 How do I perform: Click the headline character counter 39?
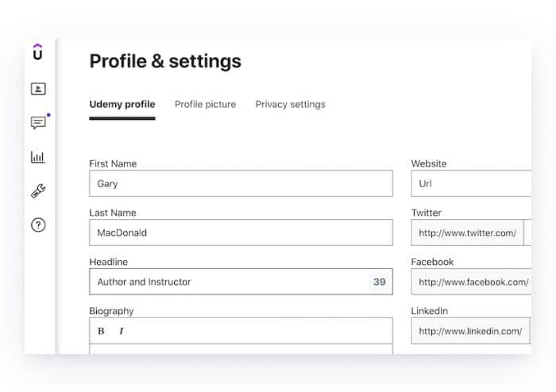(380, 282)
